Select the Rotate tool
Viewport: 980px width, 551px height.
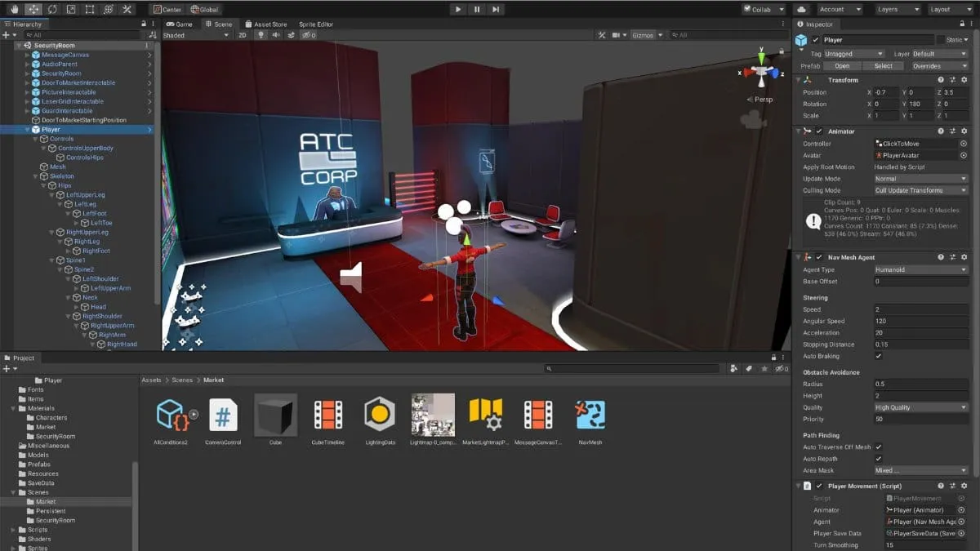pyautogui.click(x=51, y=9)
